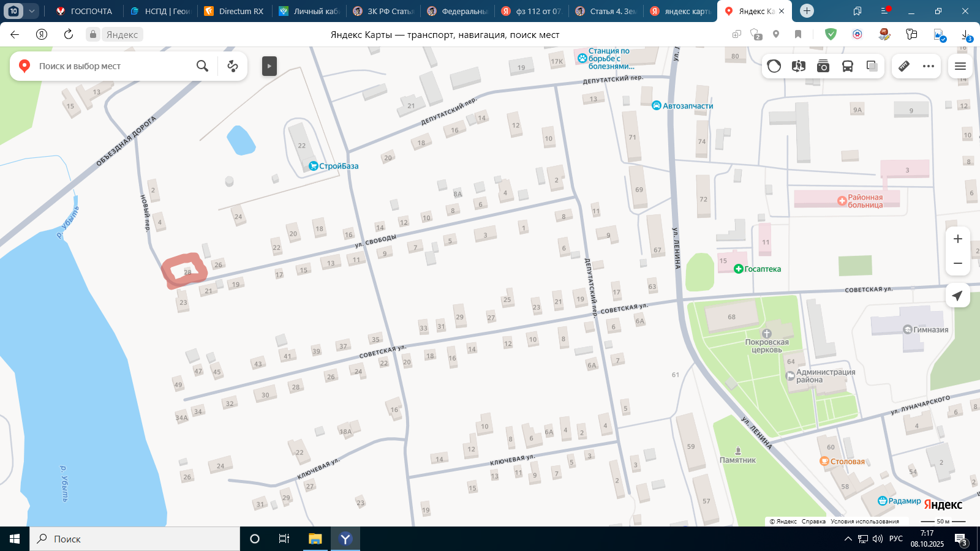The width and height of the screenshot is (980, 551).
Task: Click the 'Яндекс' address bar domain
Action: pos(123,35)
